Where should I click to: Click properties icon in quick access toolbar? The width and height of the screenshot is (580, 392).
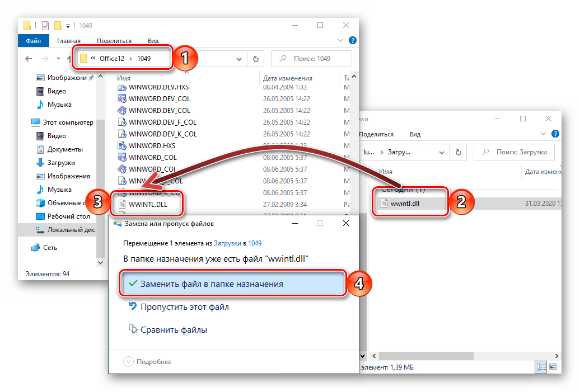click(45, 26)
